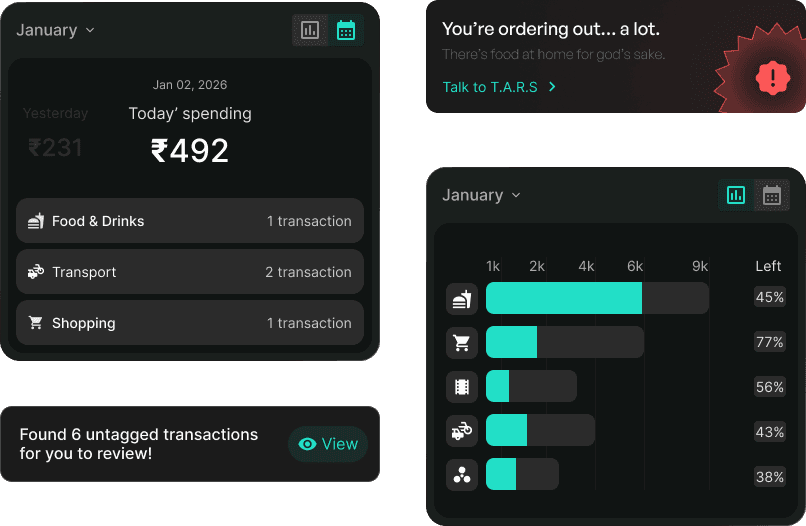806x526 pixels.
Task: Open January dropdown in spending card
Action: pos(56,30)
